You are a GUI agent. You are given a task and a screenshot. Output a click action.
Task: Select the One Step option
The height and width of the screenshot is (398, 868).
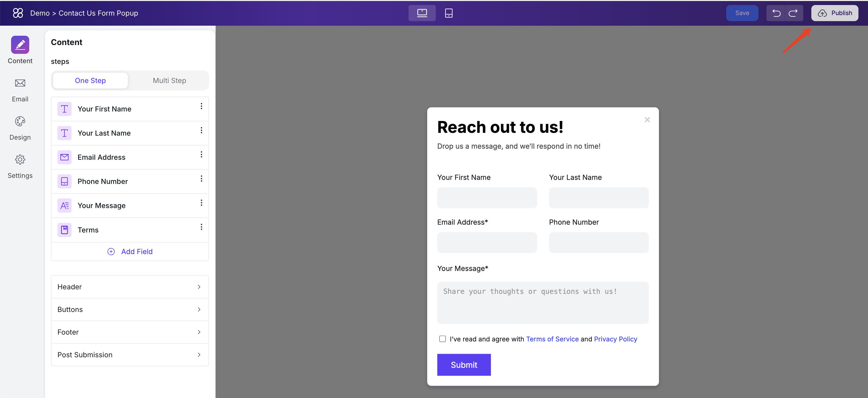pyautogui.click(x=90, y=81)
